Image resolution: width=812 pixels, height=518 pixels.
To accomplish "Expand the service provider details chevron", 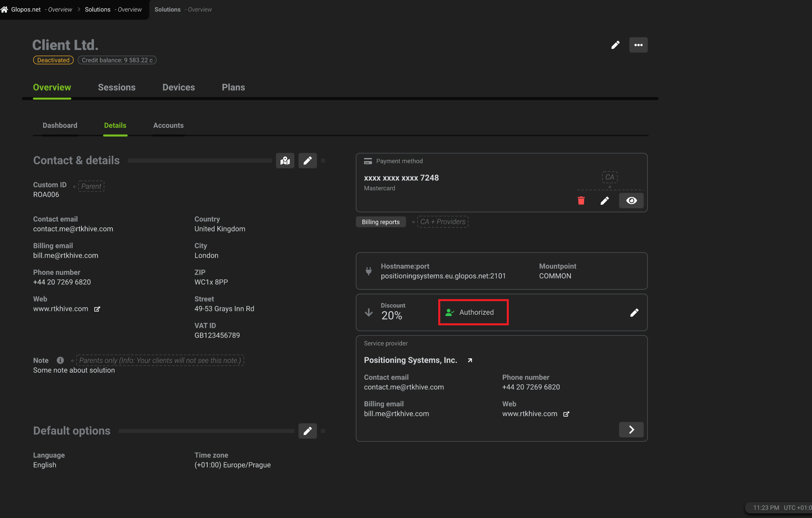I will click(631, 430).
